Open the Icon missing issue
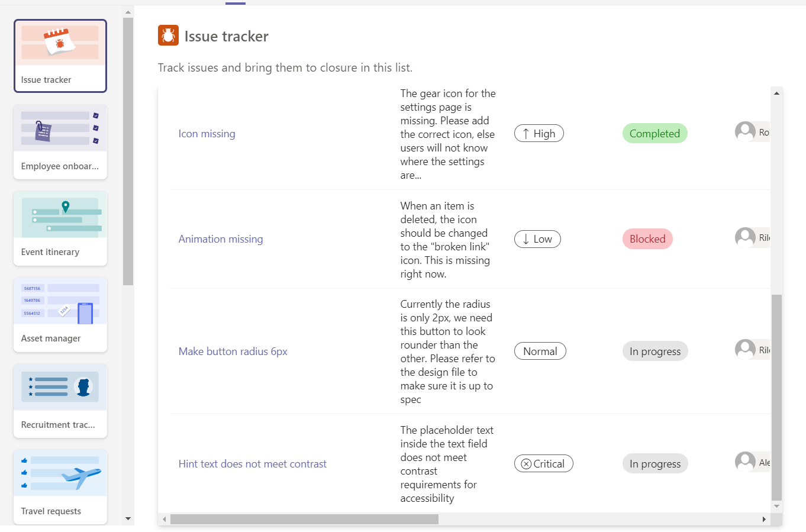 207,134
